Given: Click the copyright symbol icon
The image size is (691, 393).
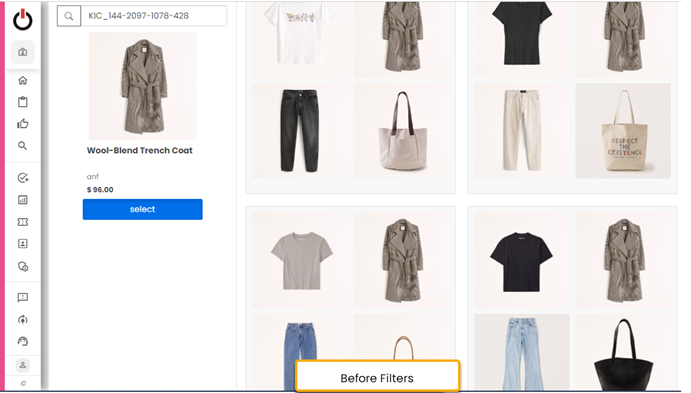Looking at the screenshot, I should coord(23,383).
